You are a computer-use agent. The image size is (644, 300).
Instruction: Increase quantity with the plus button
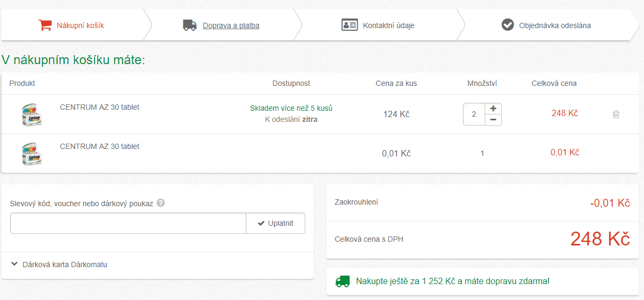click(493, 108)
